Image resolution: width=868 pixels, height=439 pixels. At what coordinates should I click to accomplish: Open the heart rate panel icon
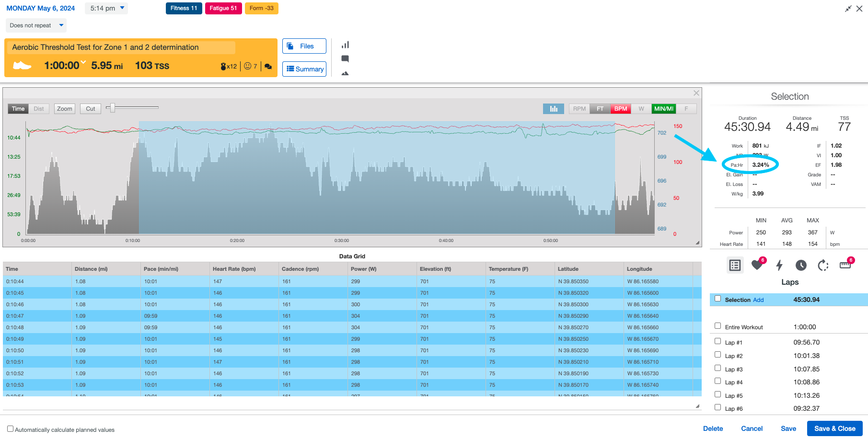(757, 265)
